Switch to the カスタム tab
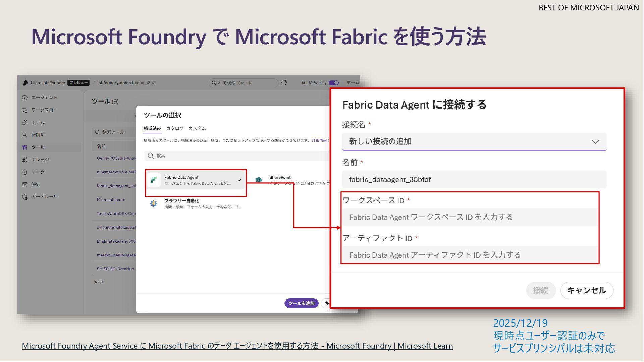The width and height of the screenshot is (644, 362). pos(197,128)
